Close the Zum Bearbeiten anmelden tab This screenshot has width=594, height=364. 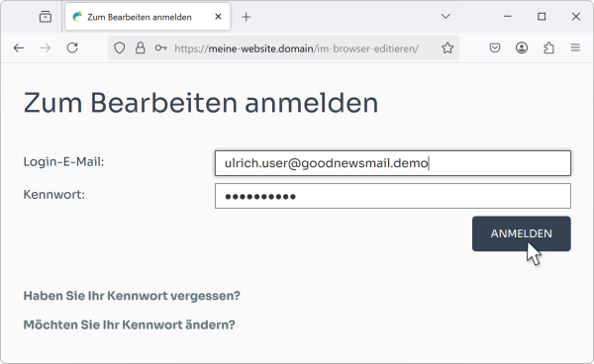coord(218,17)
